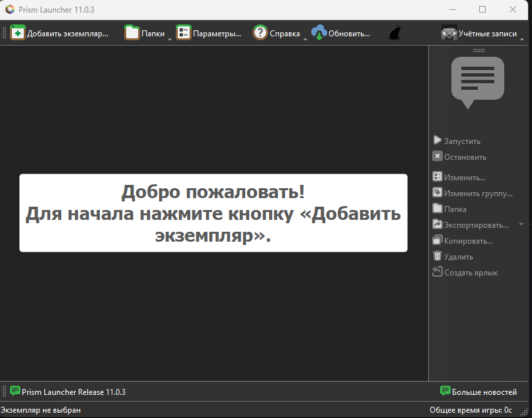Expand the Экспортировать submenu arrow

coord(521,224)
